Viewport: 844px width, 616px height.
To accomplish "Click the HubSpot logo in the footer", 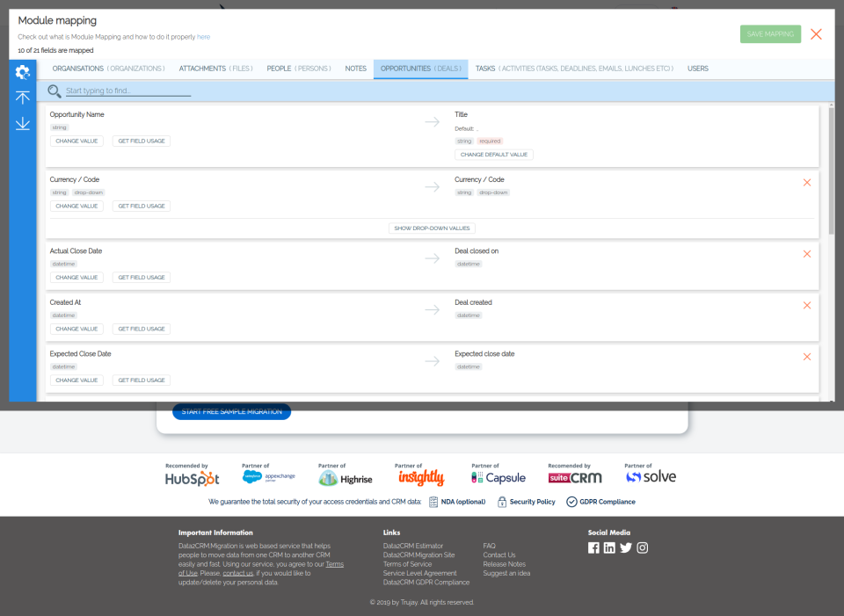I will (x=192, y=478).
